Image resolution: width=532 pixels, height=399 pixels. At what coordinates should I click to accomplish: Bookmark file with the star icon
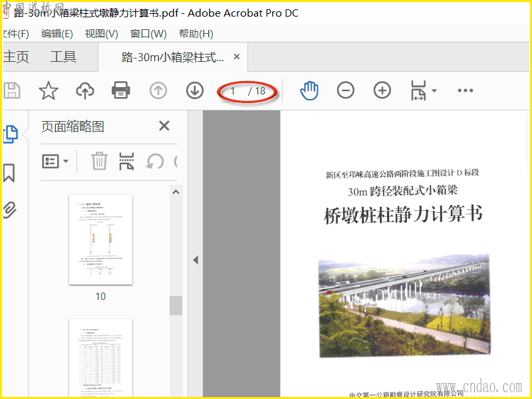click(x=48, y=90)
